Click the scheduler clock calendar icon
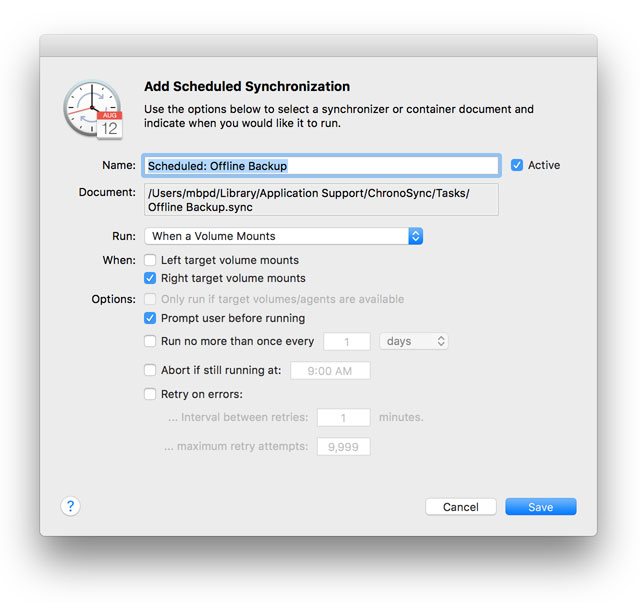The width and height of the screenshot is (641, 602). click(x=93, y=110)
